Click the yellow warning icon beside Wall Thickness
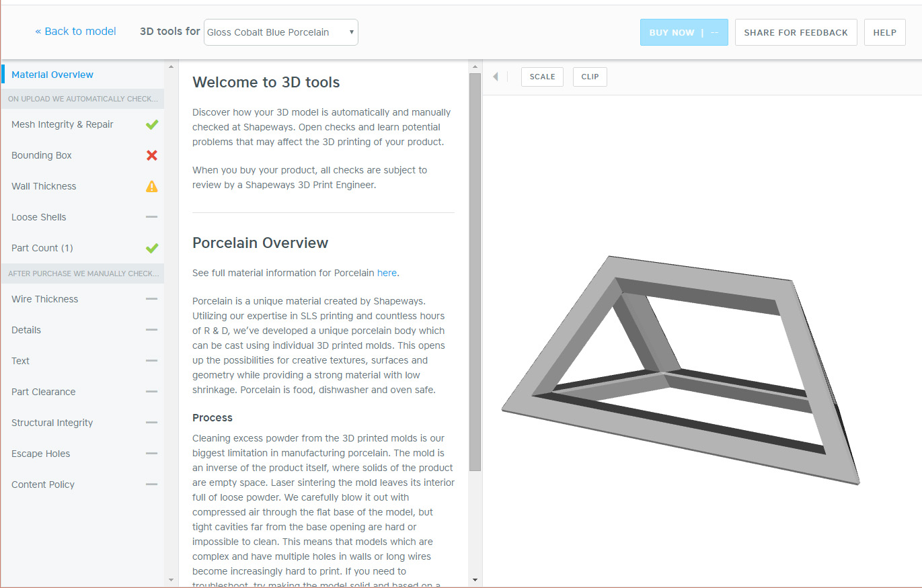 point(152,186)
